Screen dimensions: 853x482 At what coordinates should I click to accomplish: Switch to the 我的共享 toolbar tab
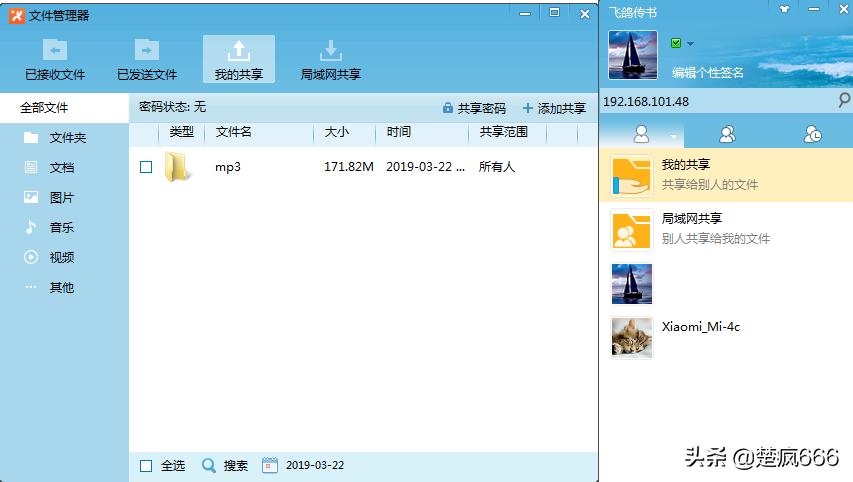(239, 59)
